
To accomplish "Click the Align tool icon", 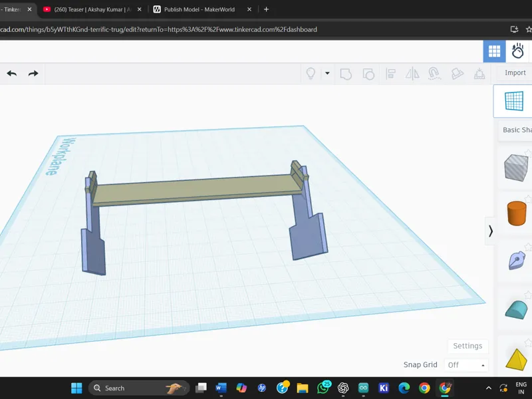I will (x=390, y=74).
